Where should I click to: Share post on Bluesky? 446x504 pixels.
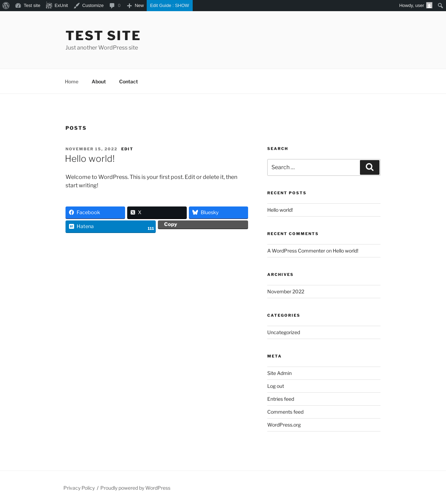218,212
